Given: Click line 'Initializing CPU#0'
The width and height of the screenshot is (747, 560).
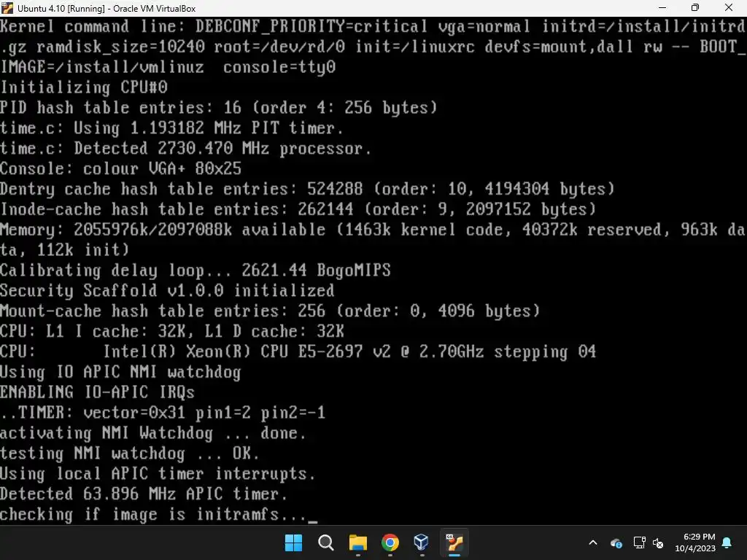Looking at the screenshot, I should [x=84, y=87].
